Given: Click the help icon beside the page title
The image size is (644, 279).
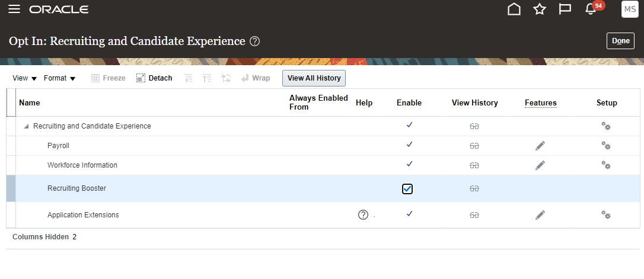Looking at the screenshot, I should coord(255,41).
